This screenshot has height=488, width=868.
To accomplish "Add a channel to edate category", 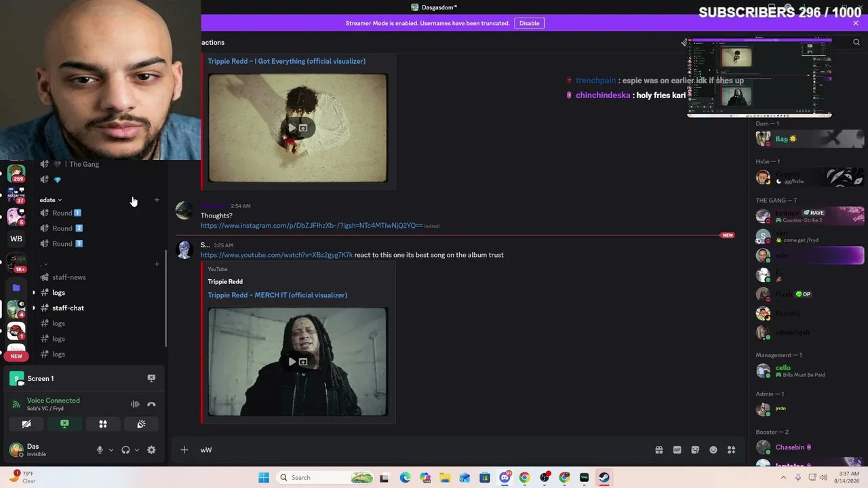I will tap(157, 200).
